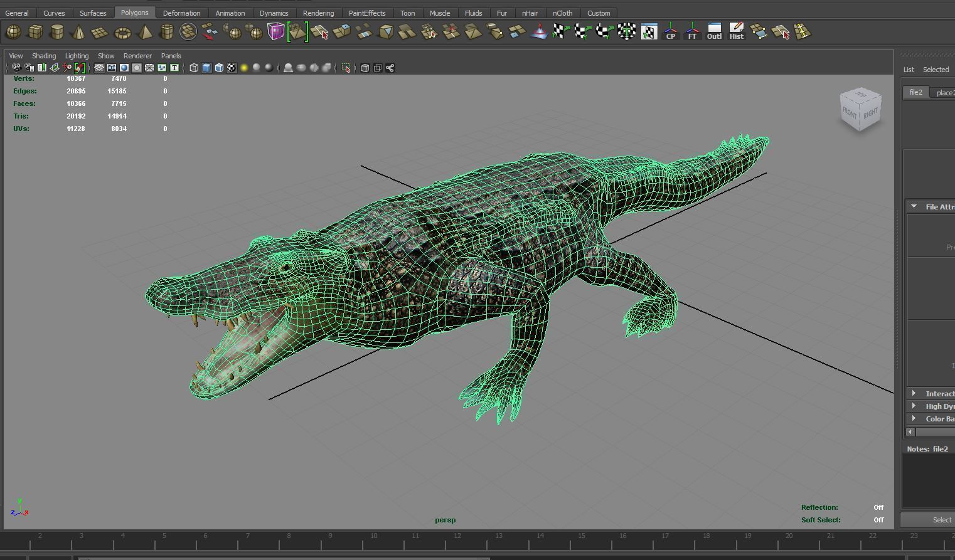Click the attribute editor horizontal scrollbar
Image resolution: width=955 pixels, height=560 pixels.
tap(934, 431)
